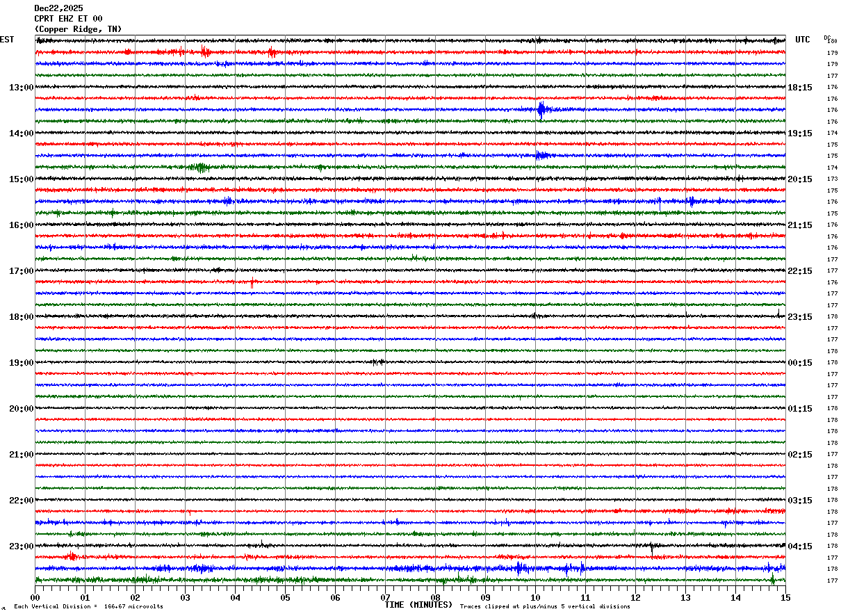Select the 15:00 EST row label
The image size is (841, 616).
coord(21,179)
